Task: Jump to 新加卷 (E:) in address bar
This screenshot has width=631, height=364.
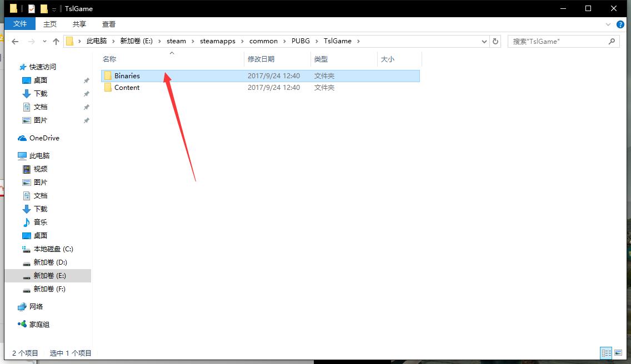Action: (137, 41)
